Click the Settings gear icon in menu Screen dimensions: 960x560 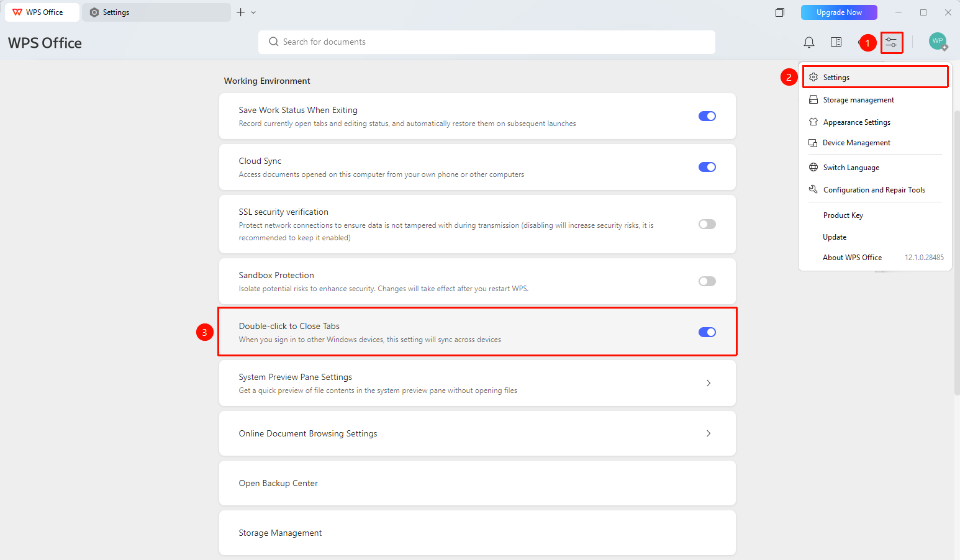point(813,77)
